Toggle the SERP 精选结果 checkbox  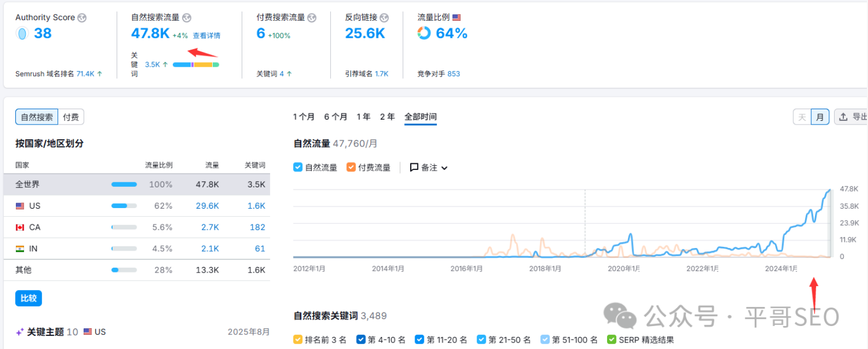pos(612,339)
